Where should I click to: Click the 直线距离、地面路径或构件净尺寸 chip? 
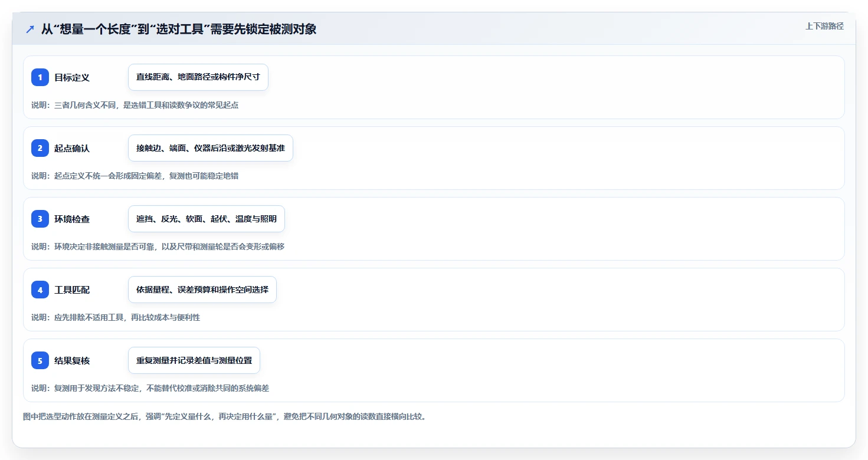(198, 77)
